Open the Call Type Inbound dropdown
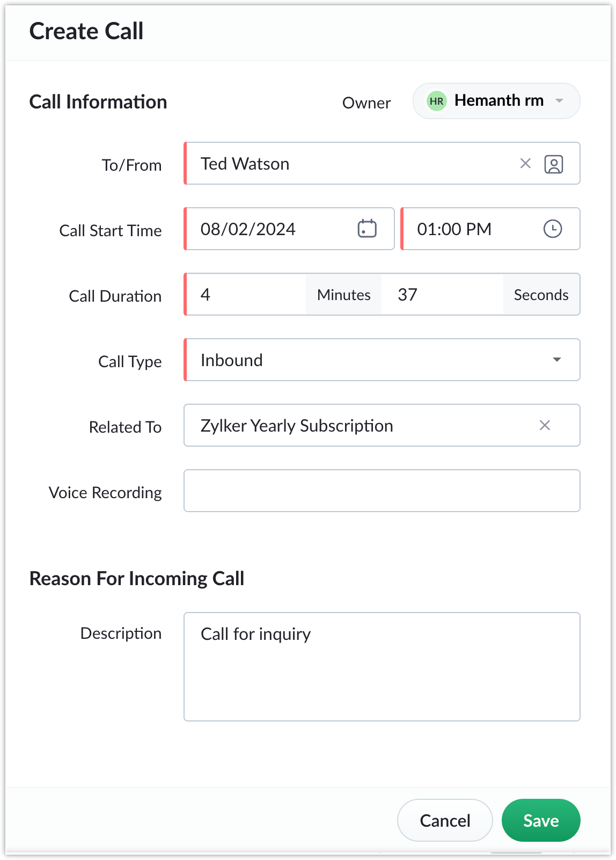 pos(382,360)
